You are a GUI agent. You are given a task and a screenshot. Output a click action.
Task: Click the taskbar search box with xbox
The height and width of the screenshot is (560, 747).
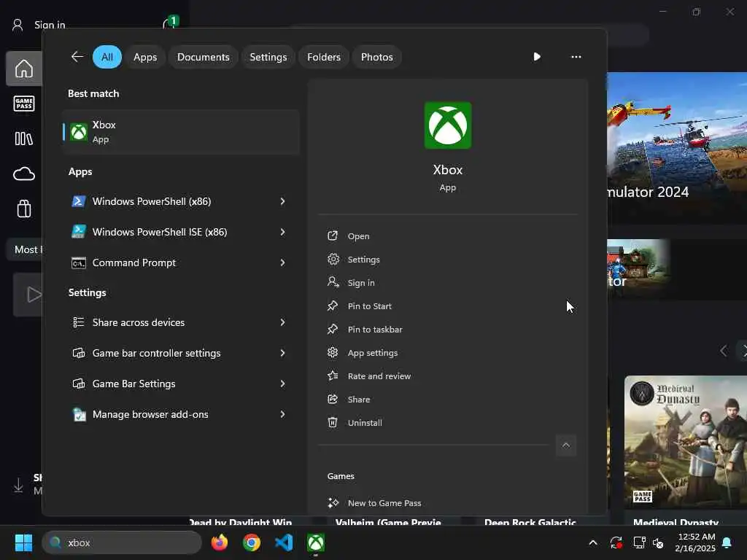[x=122, y=542]
